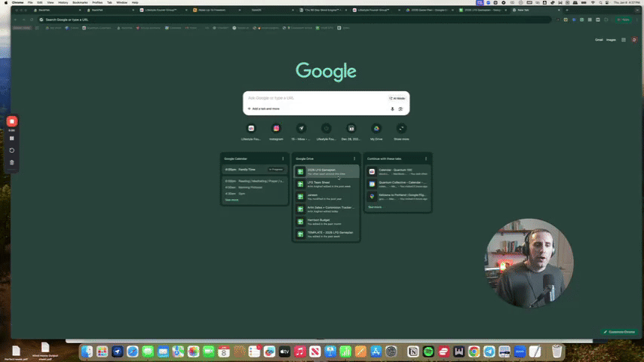Switch to '2026 LFG Gameplan' browser tab
The width and height of the screenshot is (644, 362).
(483, 10)
